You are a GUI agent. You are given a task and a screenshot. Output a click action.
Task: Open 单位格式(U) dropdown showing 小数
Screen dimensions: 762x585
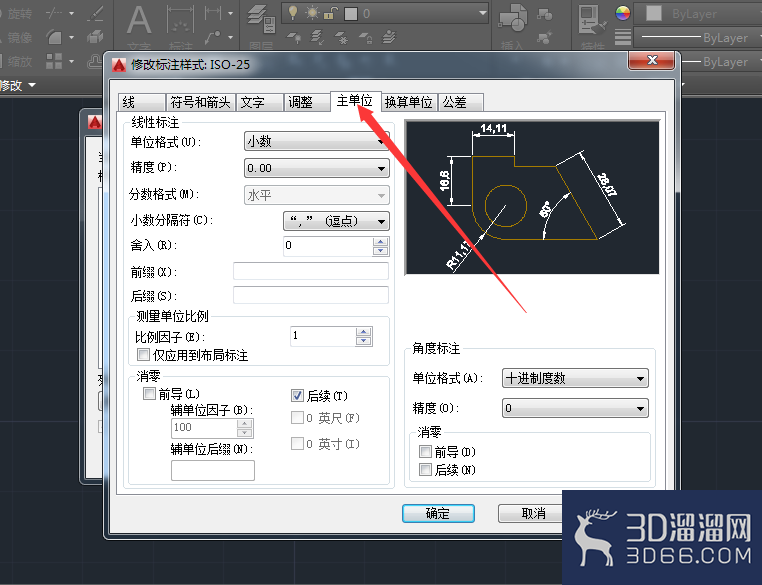pos(316,141)
